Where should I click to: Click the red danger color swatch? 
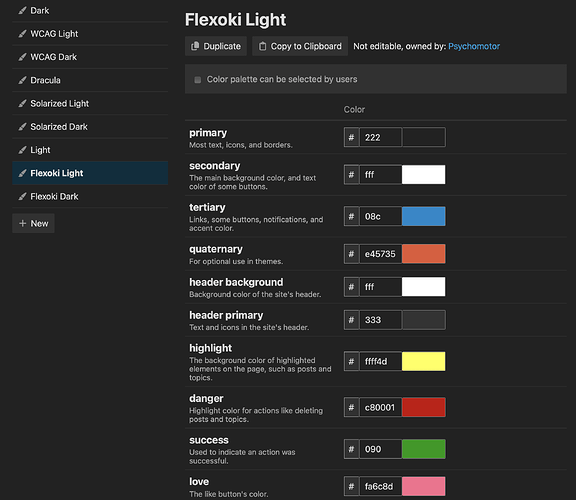coord(424,407)
